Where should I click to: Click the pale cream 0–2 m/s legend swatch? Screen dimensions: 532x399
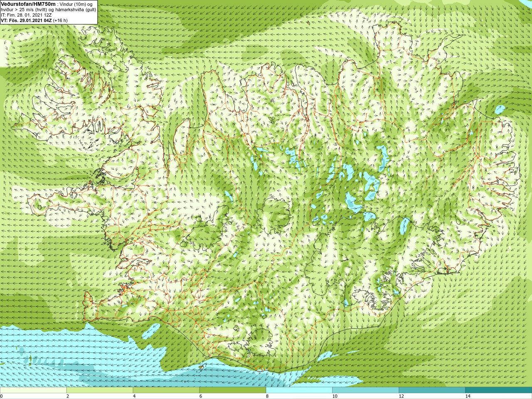33,390
